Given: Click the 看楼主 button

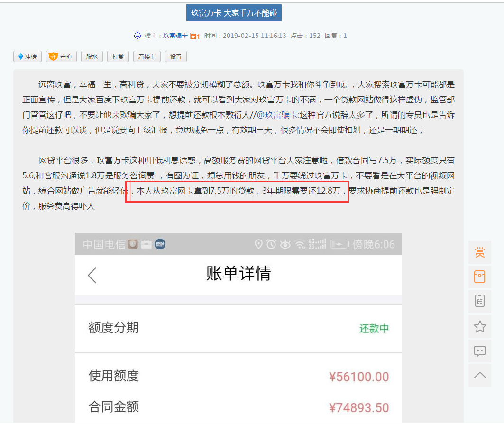Looking at the screenshot, I should 147,56.
